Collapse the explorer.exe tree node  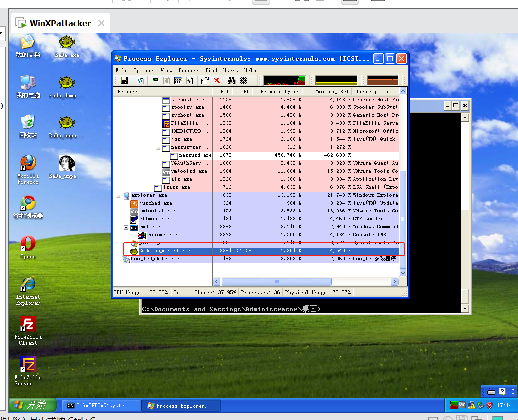[118, 196]
